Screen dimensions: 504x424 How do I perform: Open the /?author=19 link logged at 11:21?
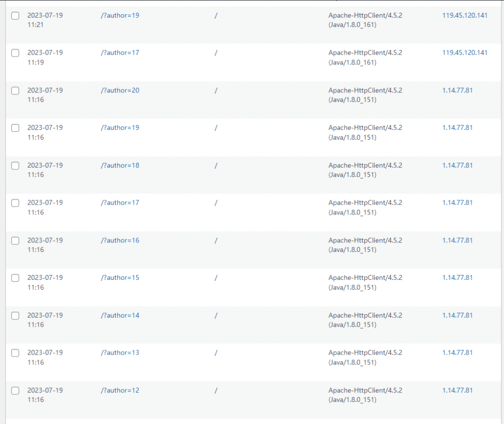tap(120, 15)
